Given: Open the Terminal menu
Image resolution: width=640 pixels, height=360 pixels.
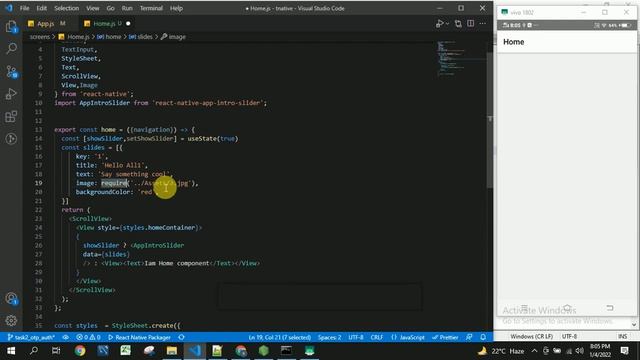Looking at the screenshot, I should (x=151, y=8).
